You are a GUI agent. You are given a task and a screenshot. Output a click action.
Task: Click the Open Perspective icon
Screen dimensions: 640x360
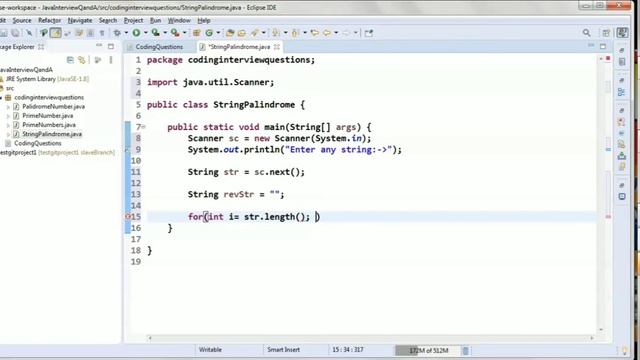(606, 33)
